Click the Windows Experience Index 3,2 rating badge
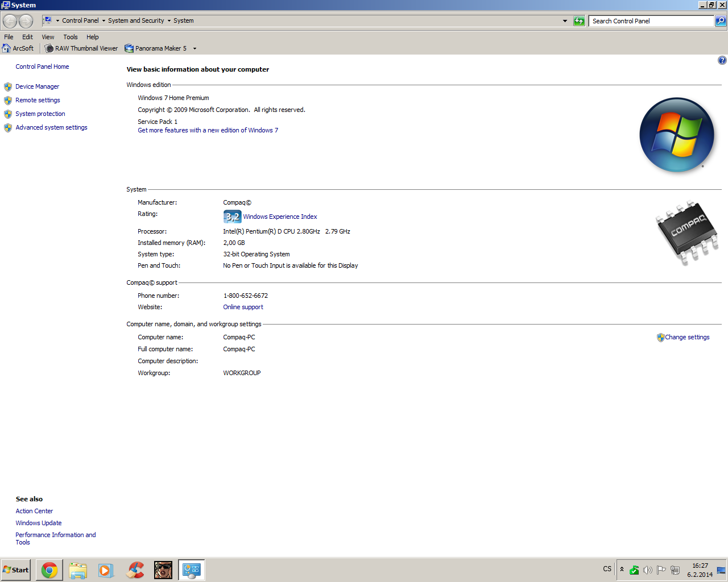 pyautogui.click(x=232, y=217)
